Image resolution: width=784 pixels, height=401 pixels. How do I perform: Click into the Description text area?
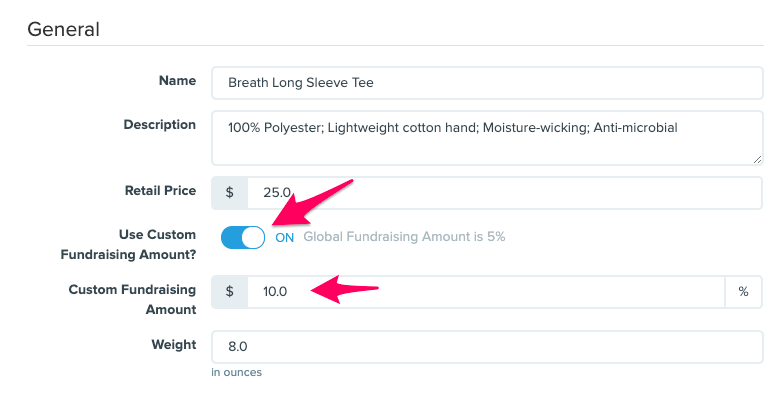coord(487,138)
